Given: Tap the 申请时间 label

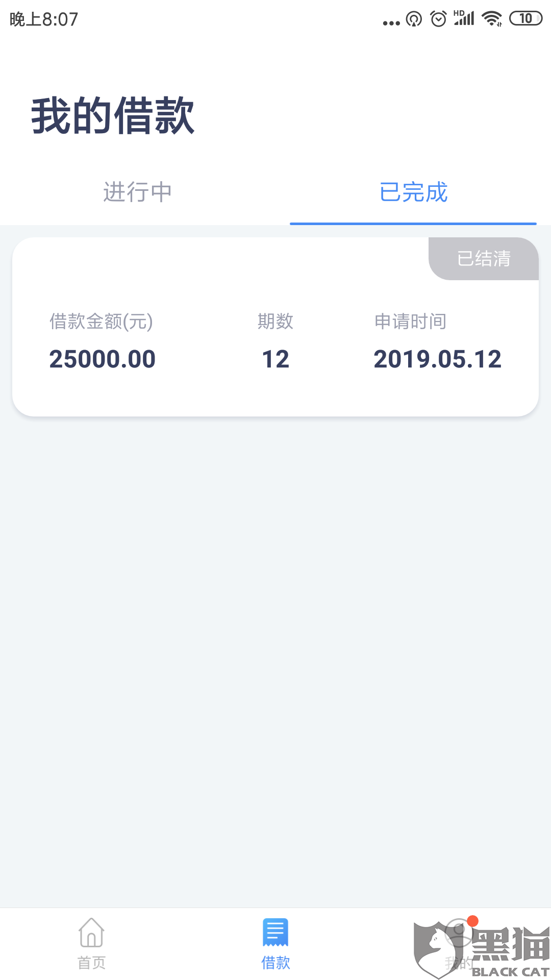Looking at the screenshot, I should (410, 322).
